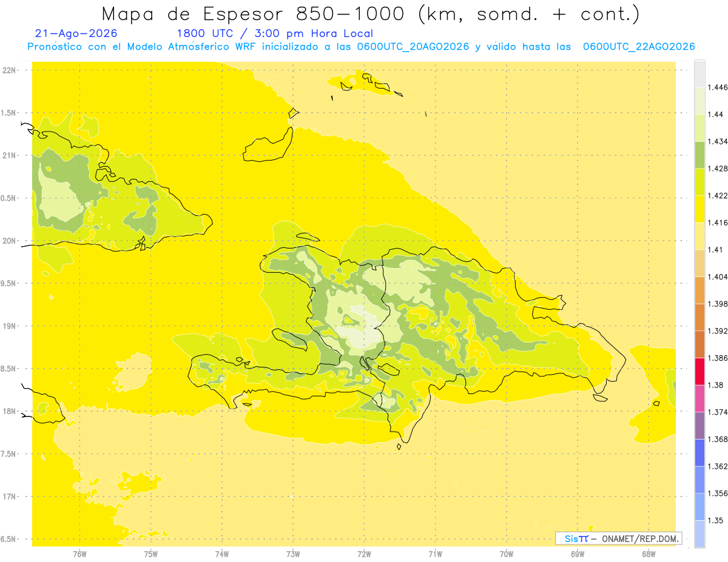Viewport: 728px width, 562px height.
Task: Click the color bar value 1.362
Action: pos(718,466)
